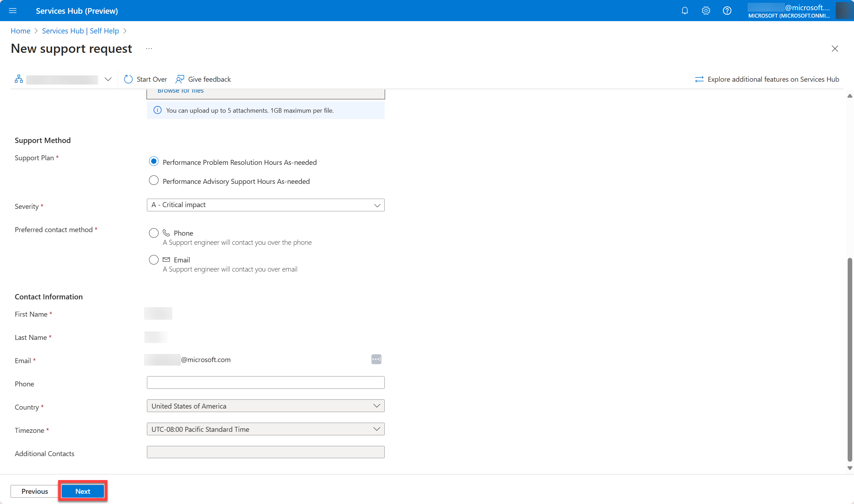Expand the Timezone dropdown selector

click(377, 428)
